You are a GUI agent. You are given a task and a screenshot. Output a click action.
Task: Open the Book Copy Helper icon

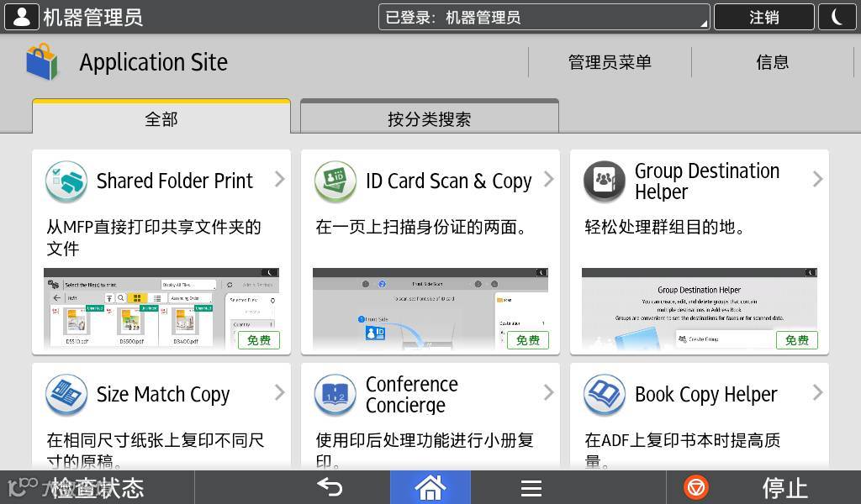(x=604, y=395)
